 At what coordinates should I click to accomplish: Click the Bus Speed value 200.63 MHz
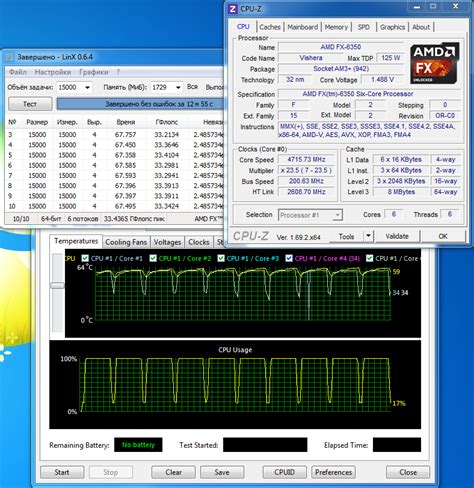pyautogui.click(x=307, y=181)
